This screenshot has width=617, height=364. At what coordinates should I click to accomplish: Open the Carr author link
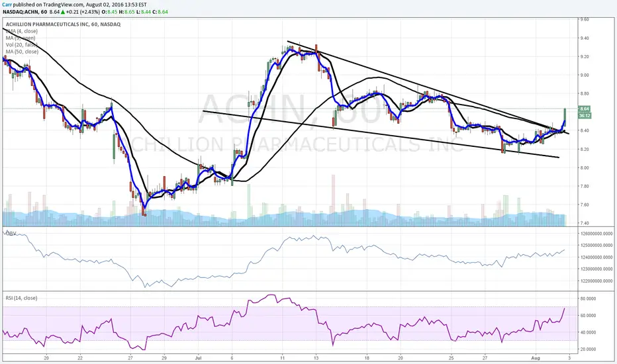point(7,5)
